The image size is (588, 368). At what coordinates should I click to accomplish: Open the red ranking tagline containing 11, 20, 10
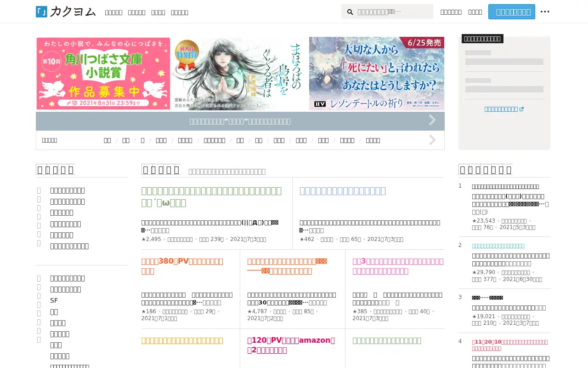[x=509, y=345]
